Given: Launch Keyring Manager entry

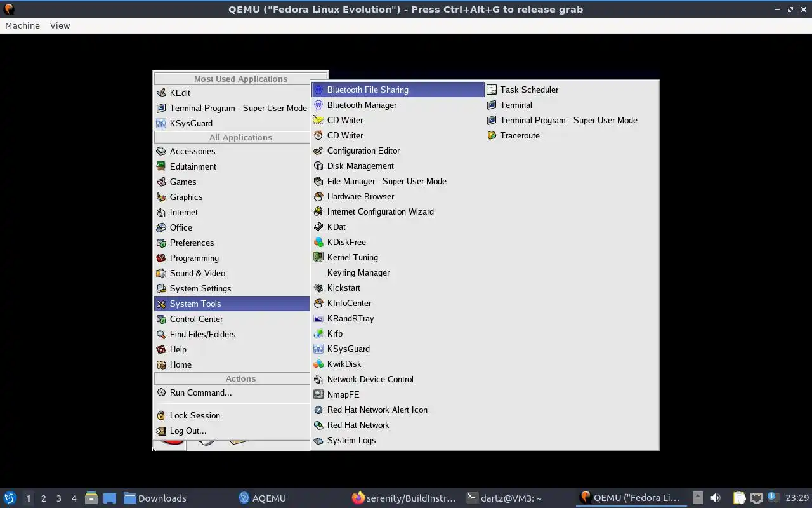Looking at the screenshot, I should [x=398, y=272].
